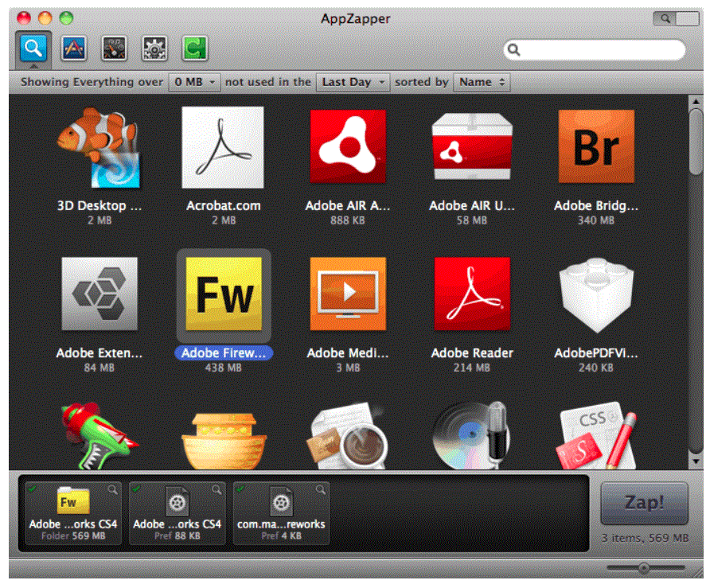Click the Adobe Bridg... name label
Image resolution: width=706 pixels, height=588 pixels.
(596, 206)
